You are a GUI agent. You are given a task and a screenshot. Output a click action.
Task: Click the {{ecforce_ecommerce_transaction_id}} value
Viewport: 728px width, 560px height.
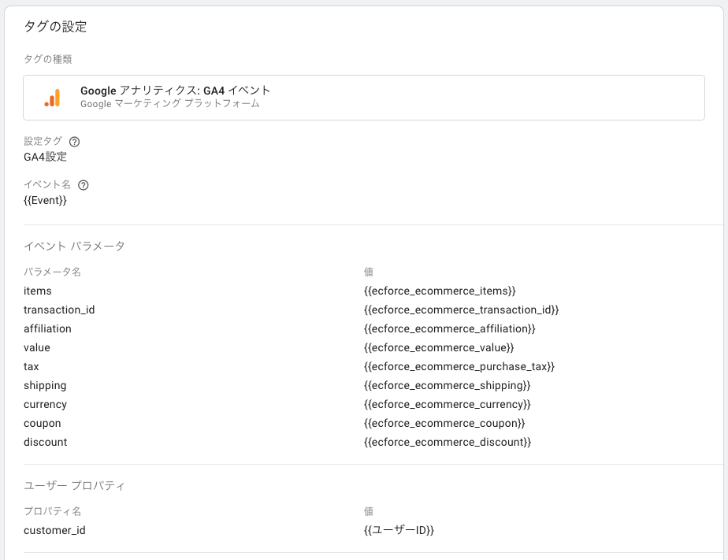(x=461, y=310)
